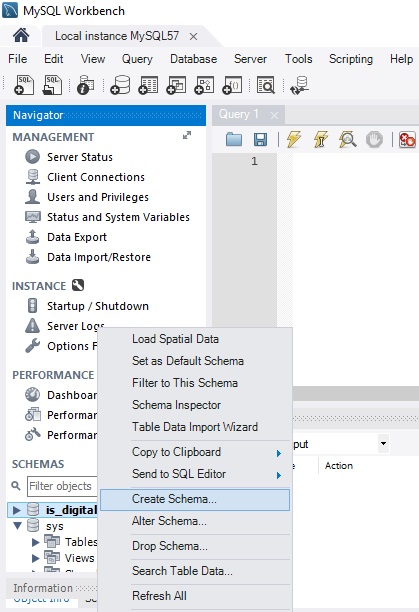Open the File menu
The width and height of the screenshot is (419, 612).
tap(18, 59)
